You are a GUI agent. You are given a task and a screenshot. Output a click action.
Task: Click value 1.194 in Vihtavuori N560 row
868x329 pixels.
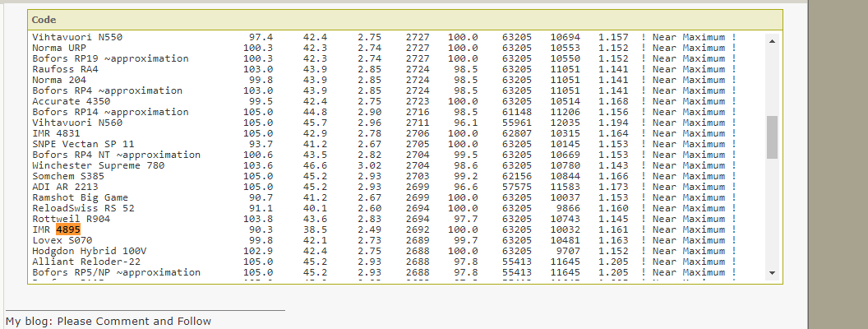point(613,123)
